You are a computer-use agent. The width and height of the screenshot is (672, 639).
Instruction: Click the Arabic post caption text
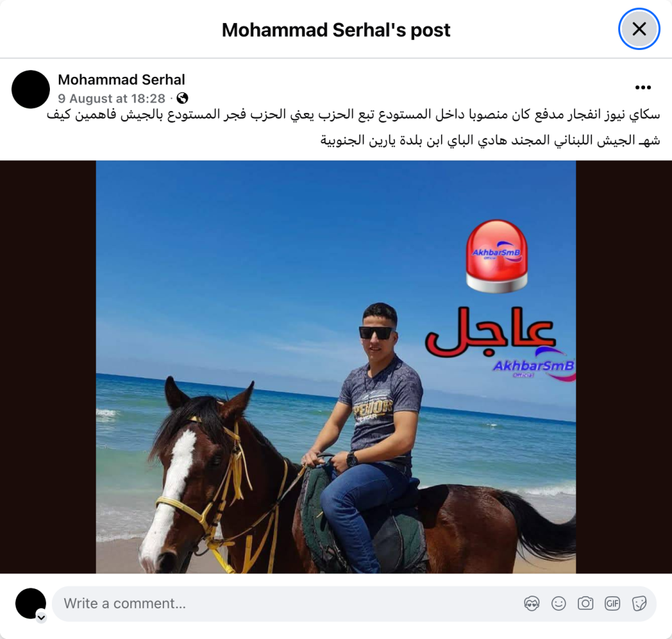point(354,127)
